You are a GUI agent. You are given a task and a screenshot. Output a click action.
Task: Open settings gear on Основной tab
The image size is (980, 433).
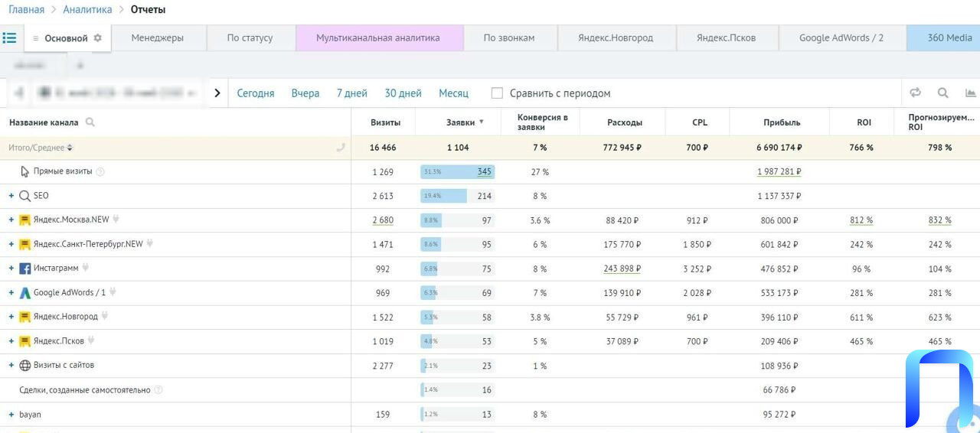click(x=97, y=38)
